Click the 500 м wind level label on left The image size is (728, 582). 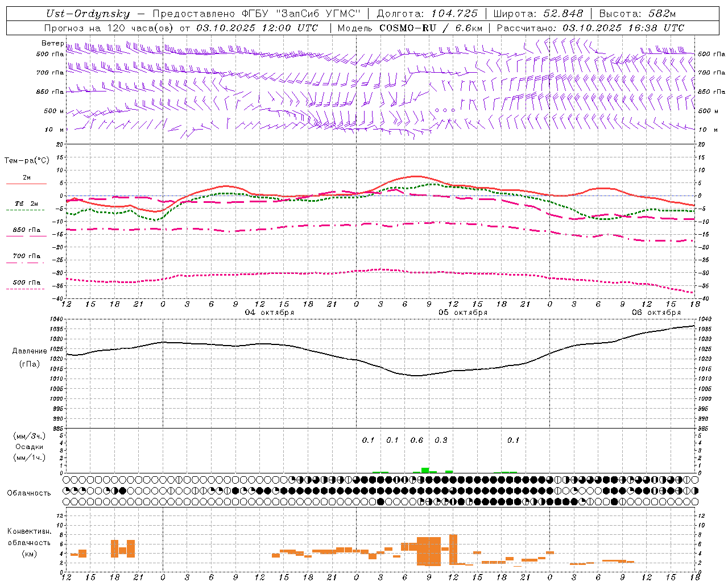pos(54,111)
